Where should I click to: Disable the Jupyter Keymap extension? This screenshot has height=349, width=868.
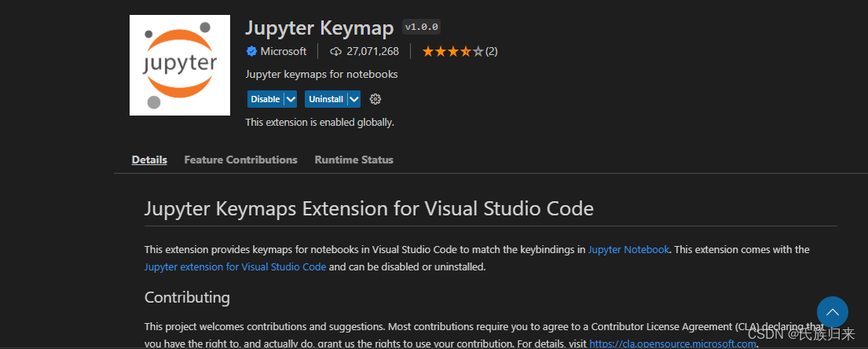coord(266,99)
